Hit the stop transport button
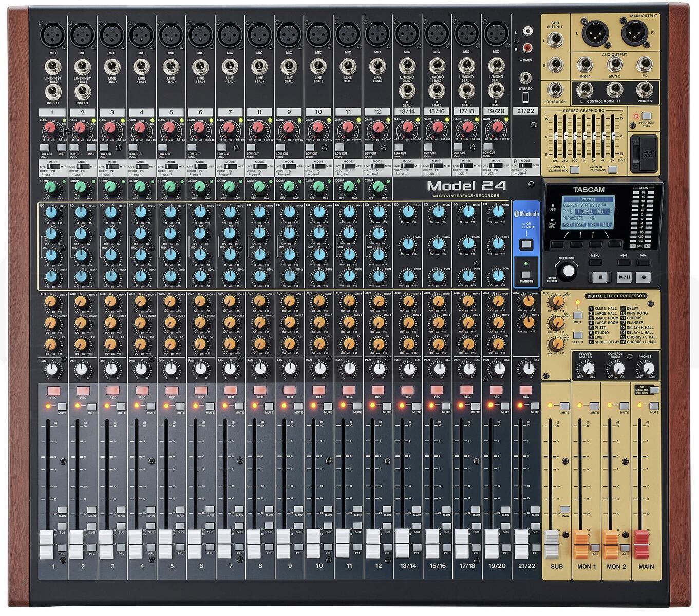The height and width of the screenshot is (616, 699). 599,277
